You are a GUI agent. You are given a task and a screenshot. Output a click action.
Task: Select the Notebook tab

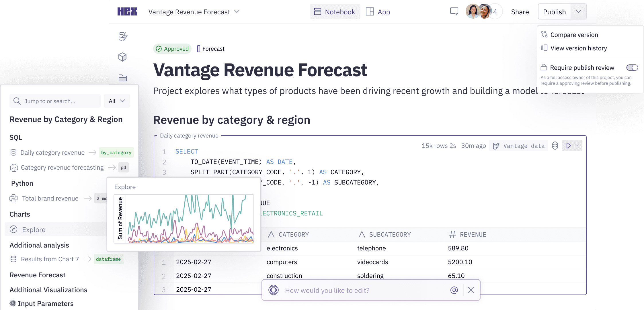pos(335,12)
